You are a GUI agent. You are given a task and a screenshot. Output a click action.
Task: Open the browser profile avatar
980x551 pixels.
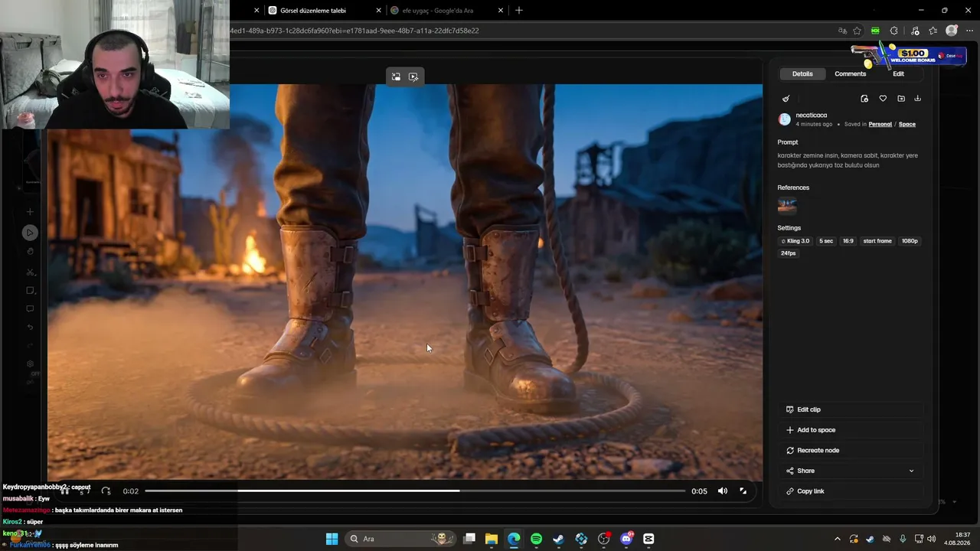(x=952, y=31)
